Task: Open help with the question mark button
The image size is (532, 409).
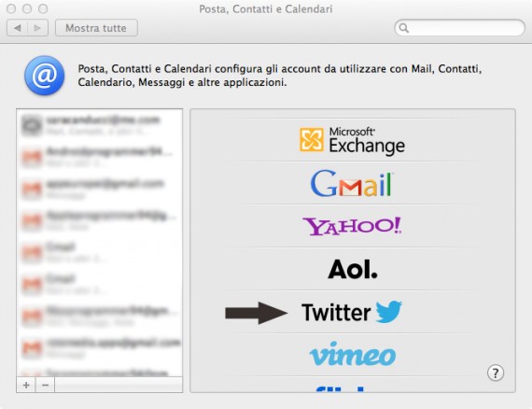Action: click(x=496, y=373)
